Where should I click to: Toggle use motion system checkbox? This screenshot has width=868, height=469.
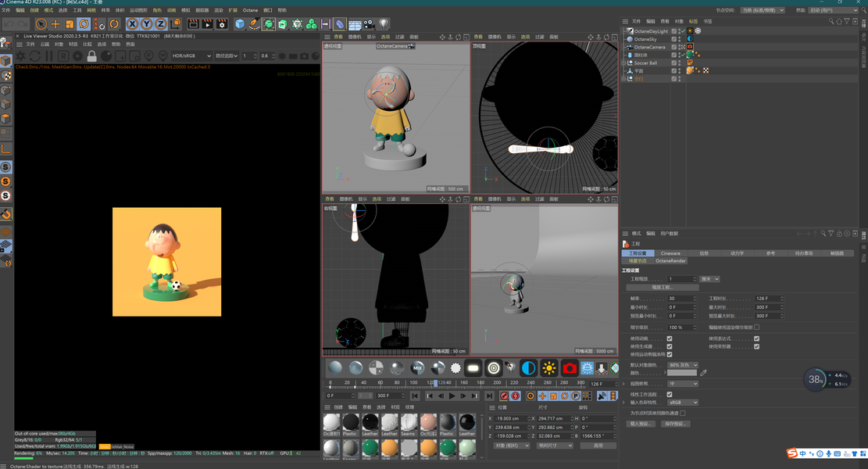(x=670, y=354)
